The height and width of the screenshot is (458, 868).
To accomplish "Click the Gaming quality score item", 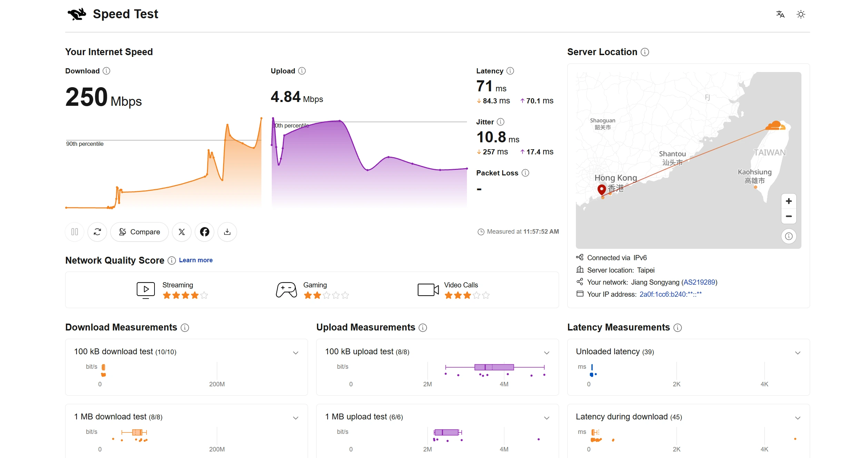I will pyautogui.click(x=312, y=290).
